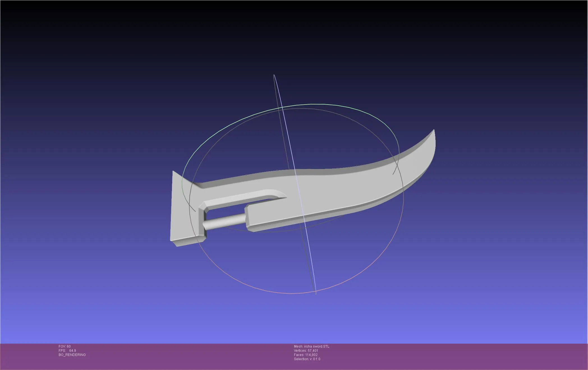The width and height of the screenshot is (588, 370).
Task: Click the Vertices: 57,401 readout
Action: (306, 351)
